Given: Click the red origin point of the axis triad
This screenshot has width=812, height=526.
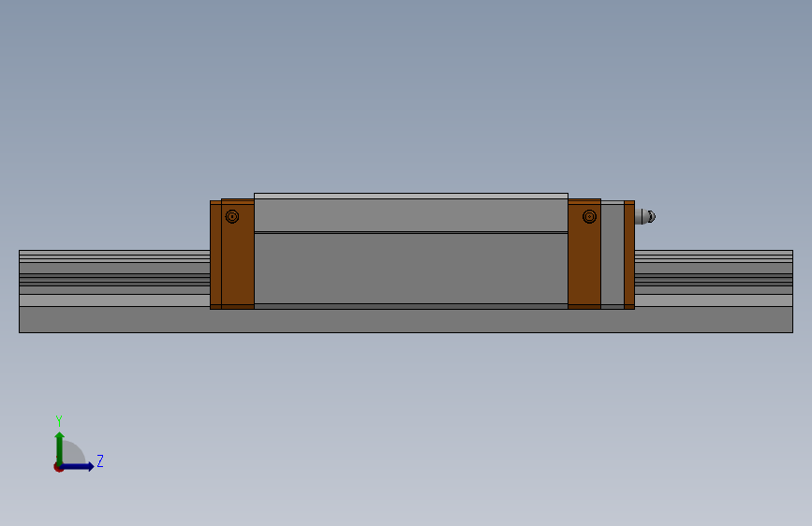Looking at the screenshot, I should tap(58, 467).
